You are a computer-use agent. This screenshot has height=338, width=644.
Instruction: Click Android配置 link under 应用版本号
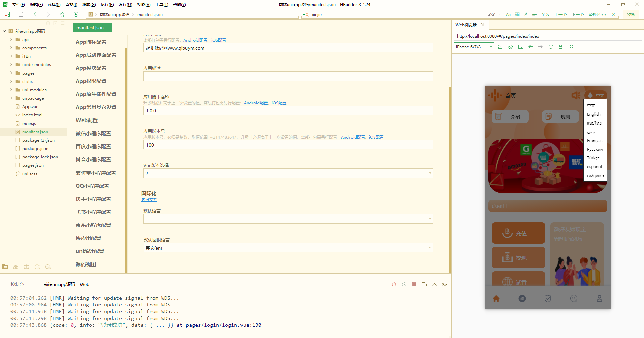pyautogui.click(x=353, y=137)
